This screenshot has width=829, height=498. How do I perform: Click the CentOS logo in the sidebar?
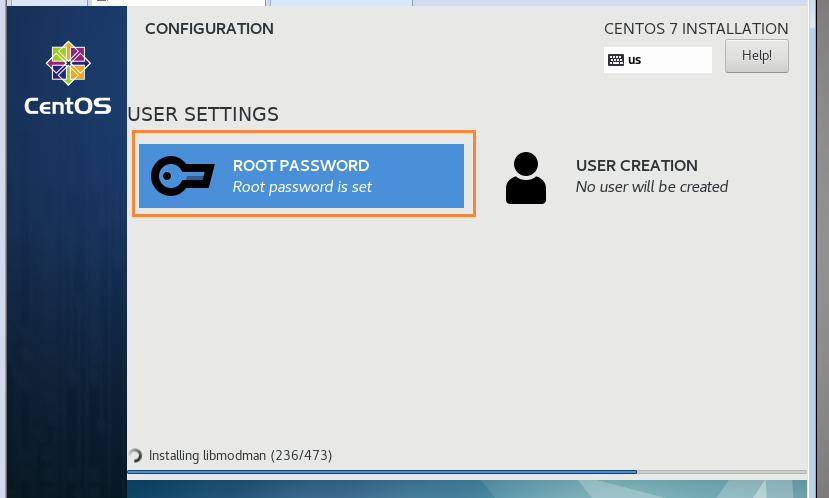tap(68, 78)
